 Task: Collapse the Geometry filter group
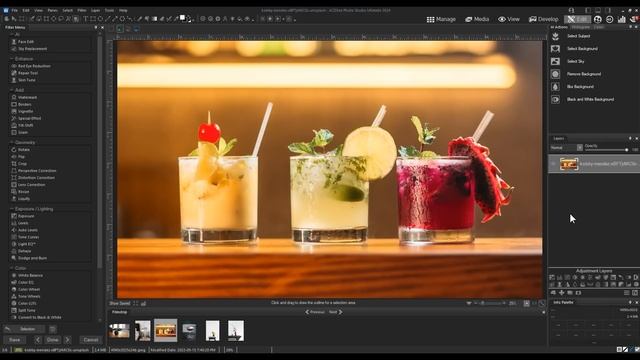click(x=11, y=142)
